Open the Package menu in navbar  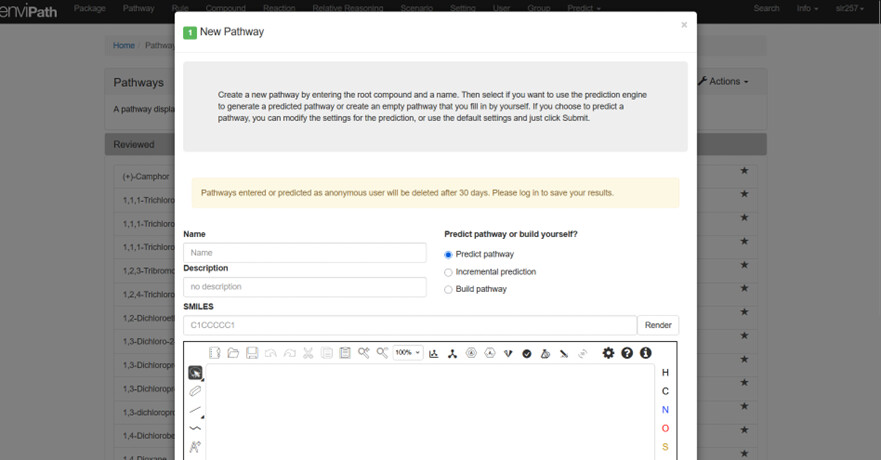click(89, 8)
